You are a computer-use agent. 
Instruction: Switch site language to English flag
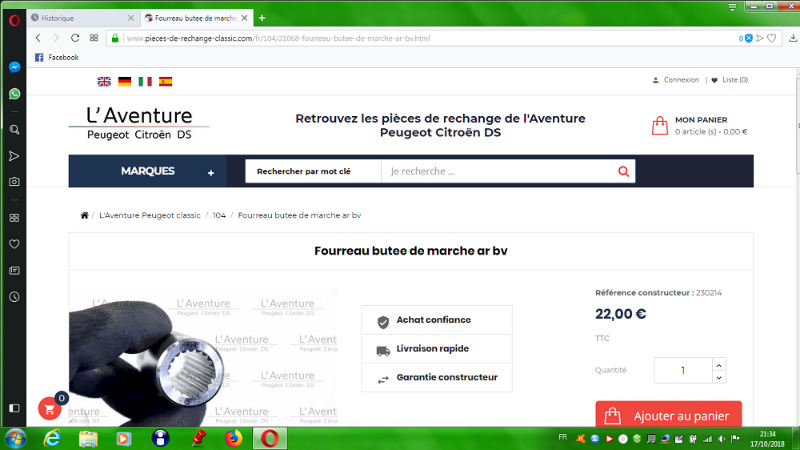(104, 82)
